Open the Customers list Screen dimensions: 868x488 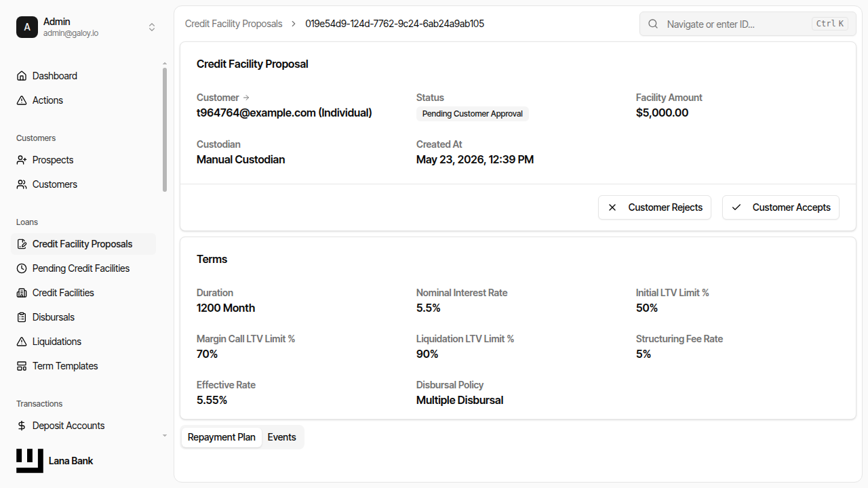pyautogui.click(x=83, y=184)
